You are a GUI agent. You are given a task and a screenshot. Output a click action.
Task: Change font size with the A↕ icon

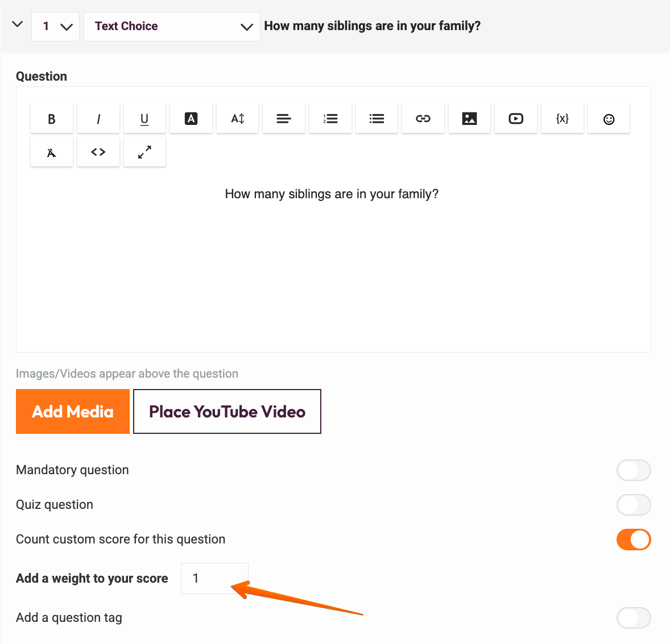[238, 119]
